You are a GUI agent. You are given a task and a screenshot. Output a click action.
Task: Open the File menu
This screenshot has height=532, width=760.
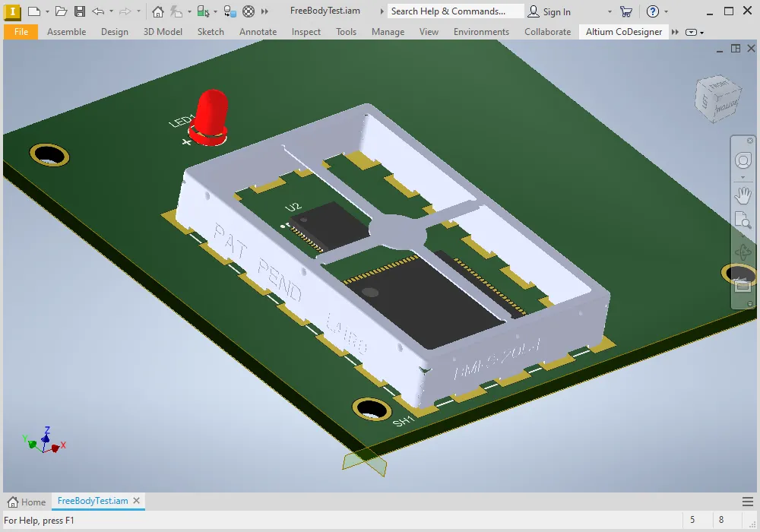click(x=21, y=32)
